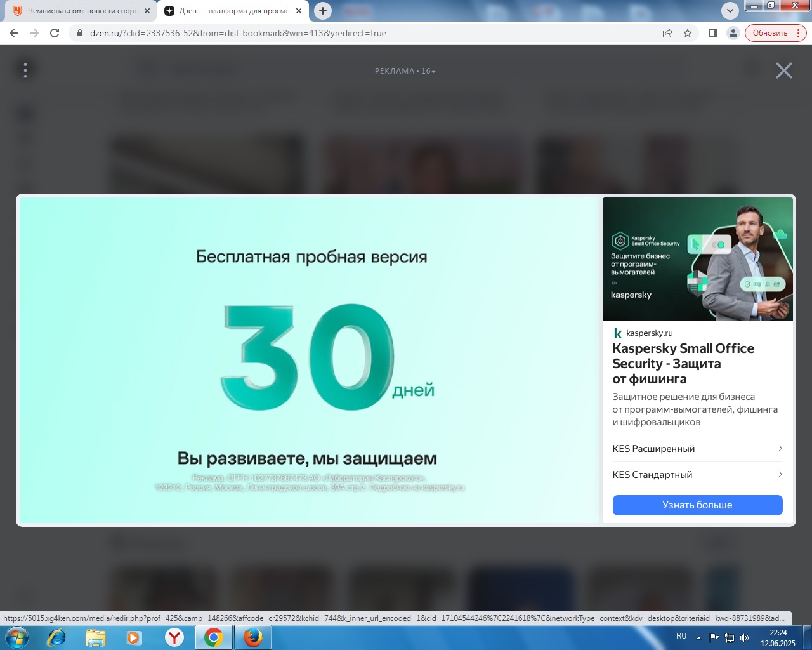Image resolution: width=812 pixels, height=650 pixels.
Task: Show hidden tray icons arrow
Action: 698,638
